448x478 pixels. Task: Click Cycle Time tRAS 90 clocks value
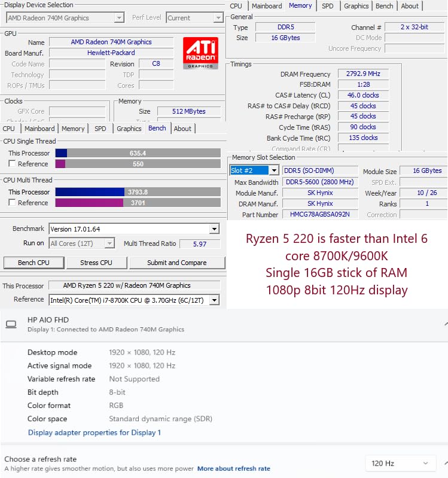363,127
